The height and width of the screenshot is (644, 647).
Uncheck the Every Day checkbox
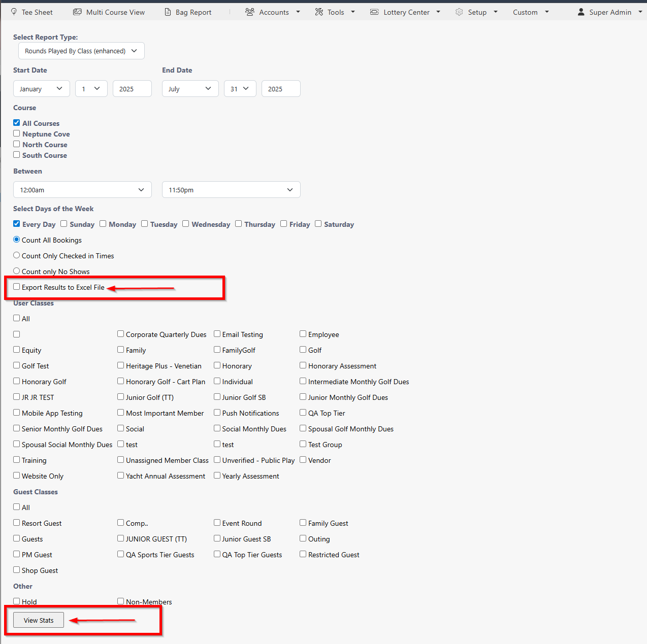pos(17,224)
